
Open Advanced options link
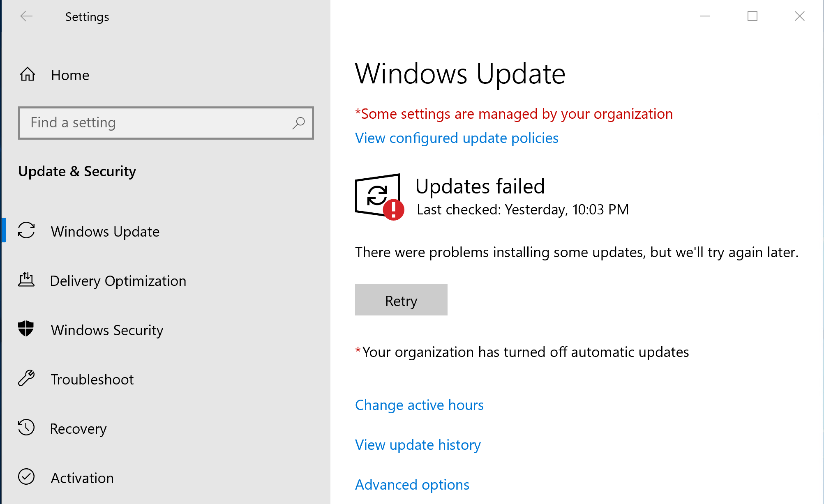412,485
